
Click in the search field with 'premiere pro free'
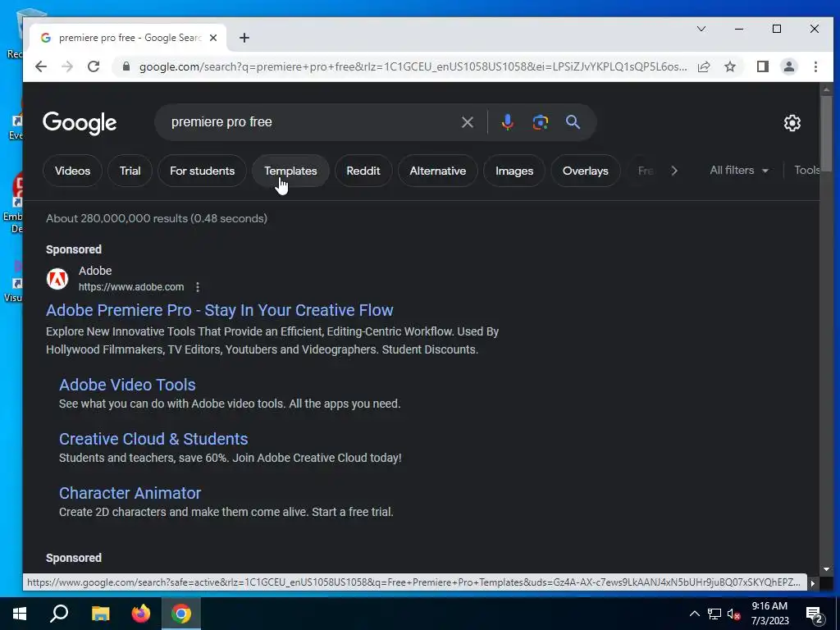click(311, 122)
